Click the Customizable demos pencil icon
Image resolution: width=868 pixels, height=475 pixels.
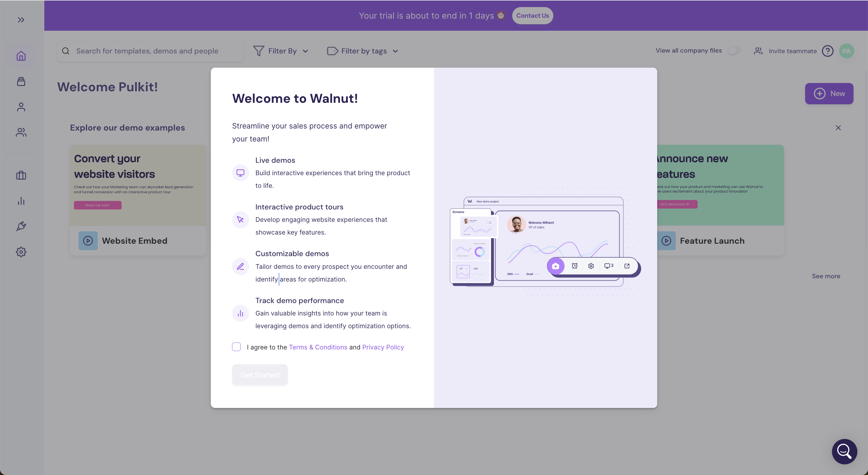(240, 266)
